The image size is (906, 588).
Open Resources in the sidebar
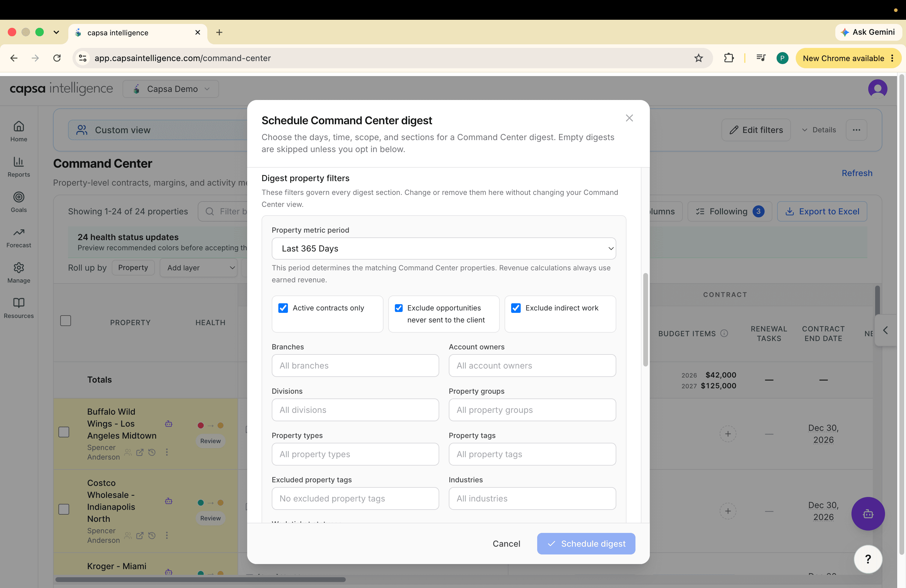coord(19,308)
